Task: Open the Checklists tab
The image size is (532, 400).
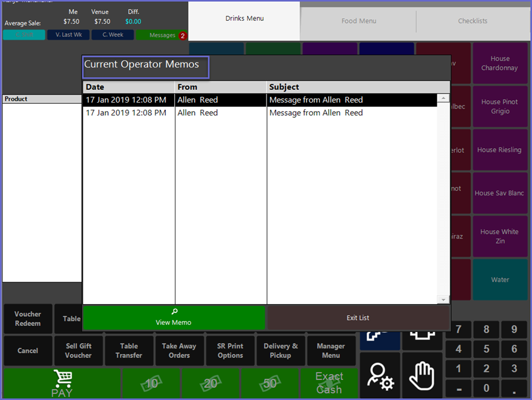Action: point(472,21)
